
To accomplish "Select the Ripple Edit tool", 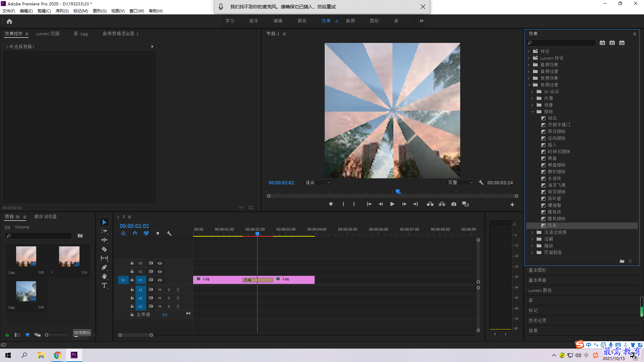I will (104, 240).
